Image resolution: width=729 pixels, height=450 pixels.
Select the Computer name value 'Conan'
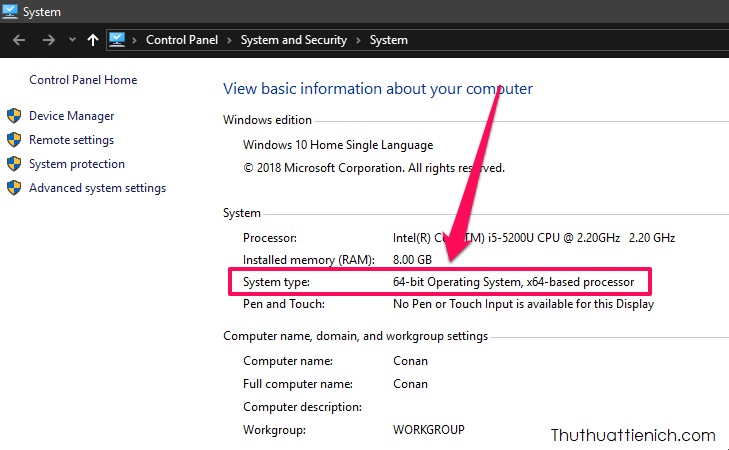(x=411, y=361)
